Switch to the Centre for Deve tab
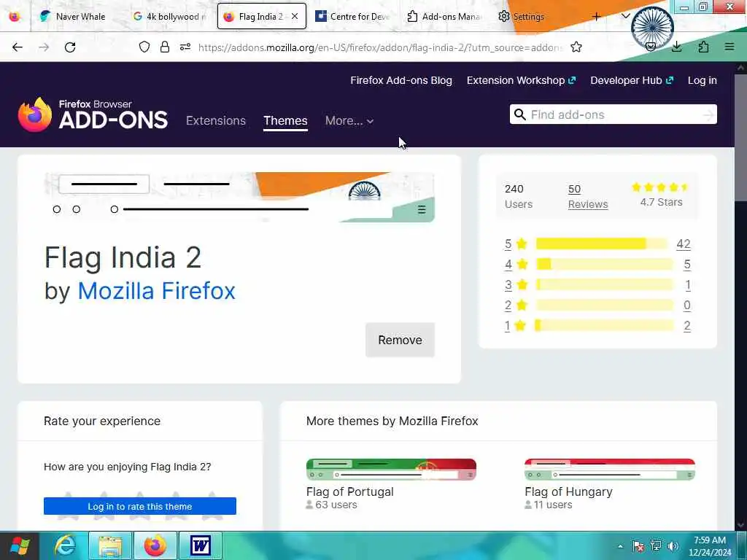Viewport: 747px width, 560px height. (x=353, y=17)
